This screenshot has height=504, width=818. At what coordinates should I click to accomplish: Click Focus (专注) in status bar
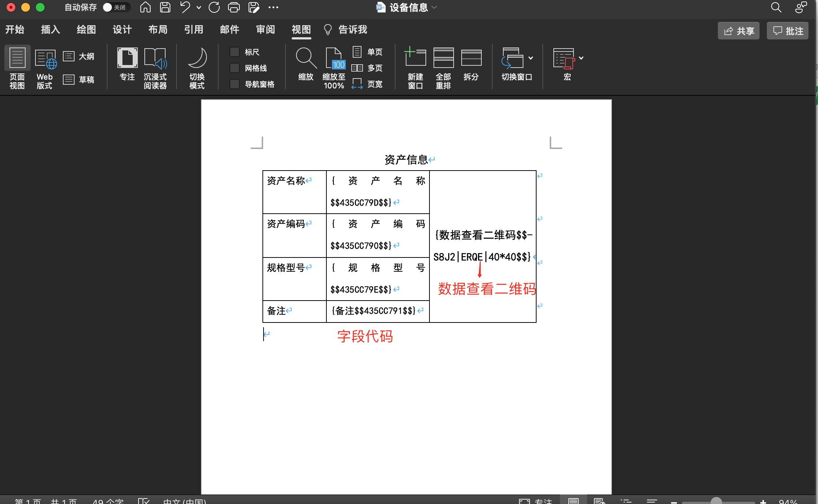pyautogui.click(x=535, y=501)
